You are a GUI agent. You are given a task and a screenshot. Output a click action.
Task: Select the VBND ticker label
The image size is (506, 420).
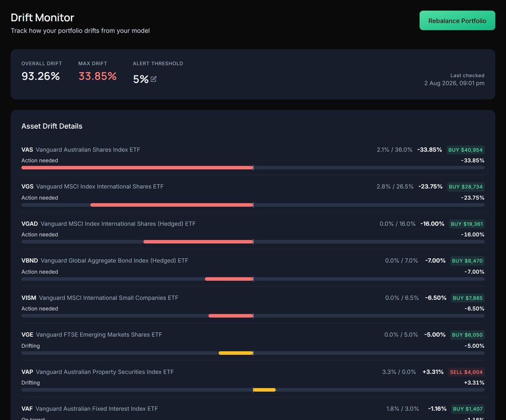[x=30, y=260]
